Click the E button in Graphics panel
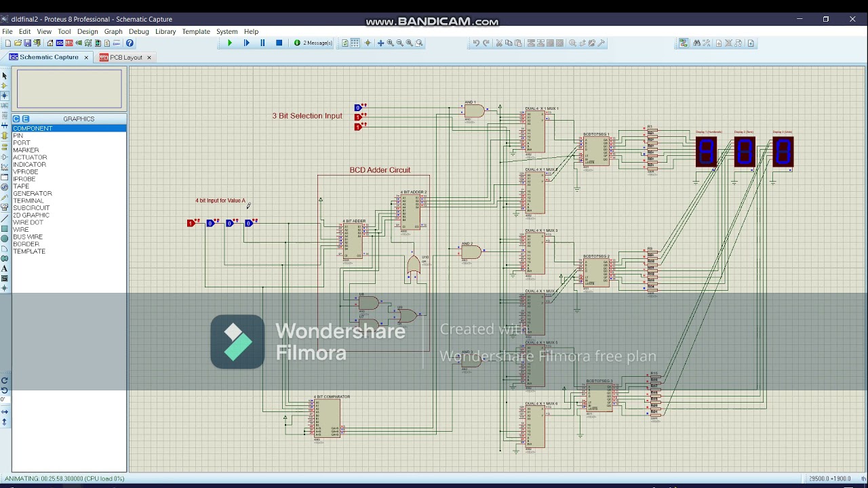The width and height of the screenshot is (868, 488). point(26,119)
